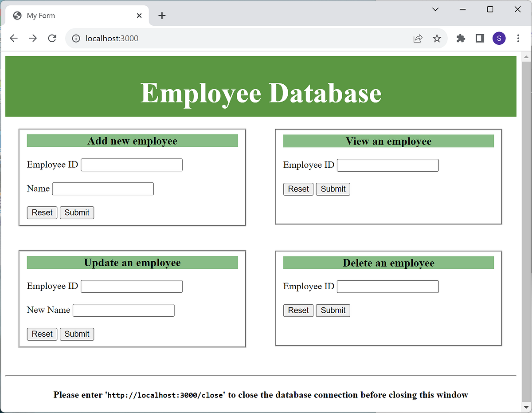Open a new browser tab
Screen dimensions: 532x413
pos(161,16)
